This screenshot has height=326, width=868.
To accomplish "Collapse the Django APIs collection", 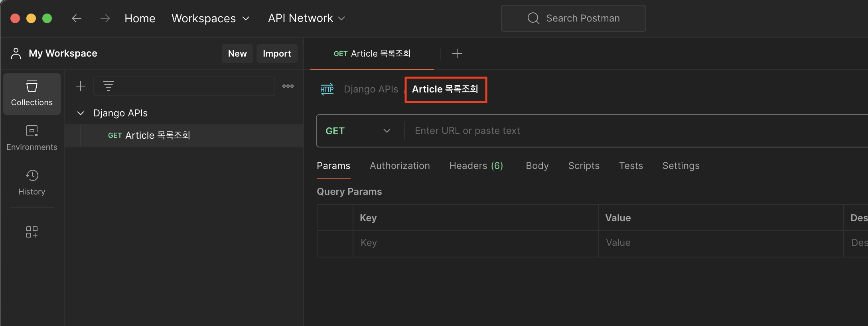I will click(x=81, y=113).
